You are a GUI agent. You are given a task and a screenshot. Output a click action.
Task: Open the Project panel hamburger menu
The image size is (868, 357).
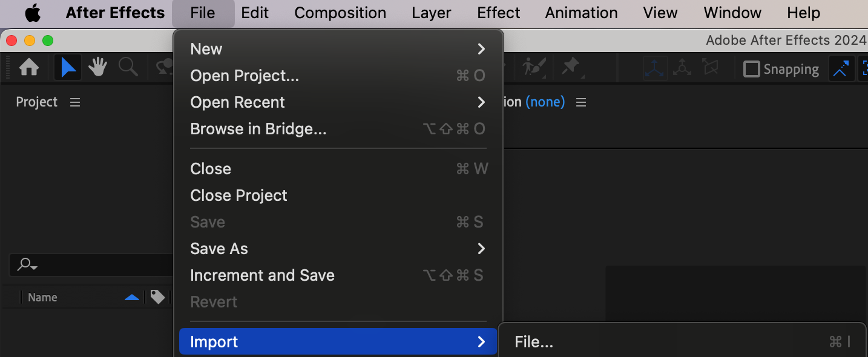(75, 102)
